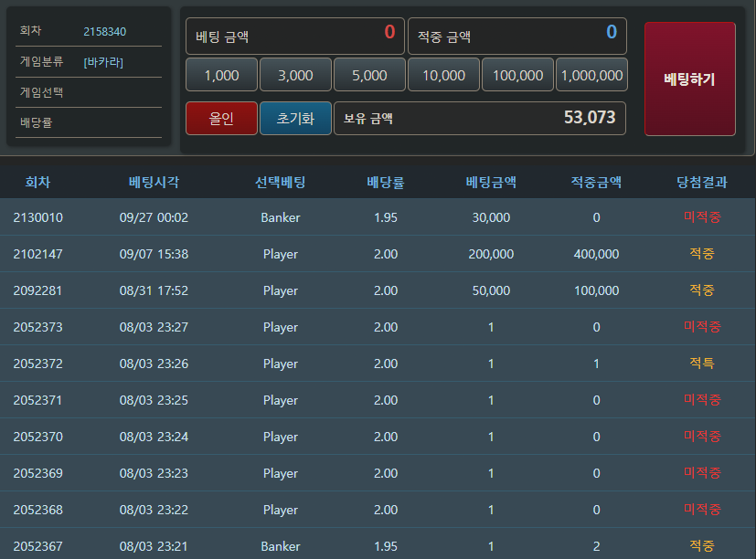This screenshot has width=756, height=559.
Task: Select round 2052367 in the table
Action: pyautogui.click(x=38, y=546)
